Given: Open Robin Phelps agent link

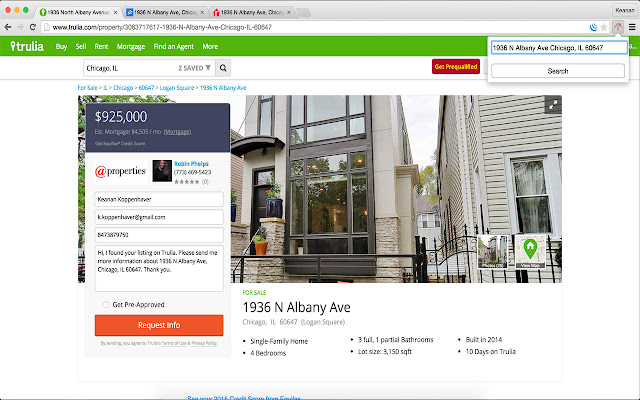Looking at the screenshot, I should (x=191, y=163).
